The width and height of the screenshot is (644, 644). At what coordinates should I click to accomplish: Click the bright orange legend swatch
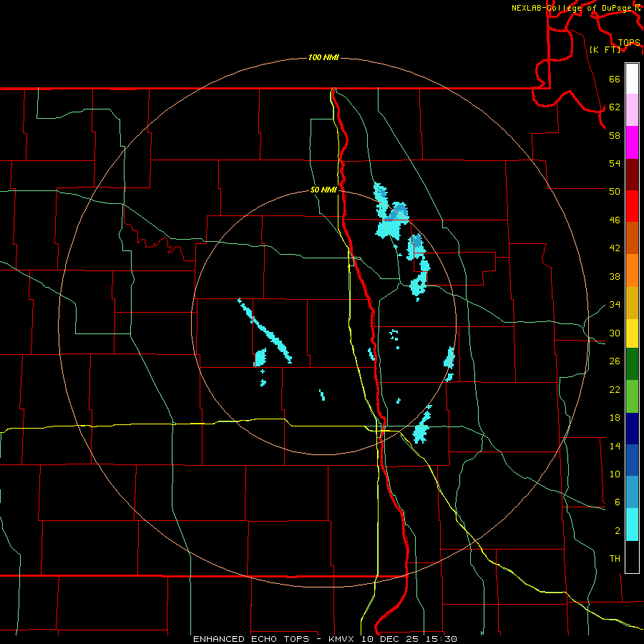pos(632,270)
